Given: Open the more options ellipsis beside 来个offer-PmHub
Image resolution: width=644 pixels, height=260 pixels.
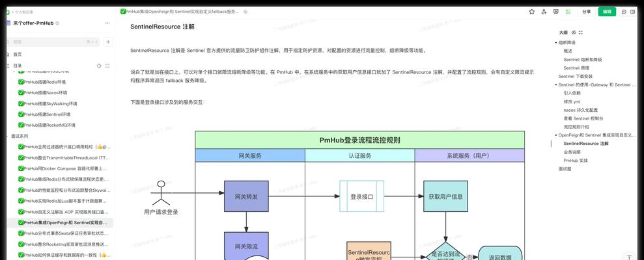Looking at the screenshot, I should pyautogui.click(x=107, y=23).
